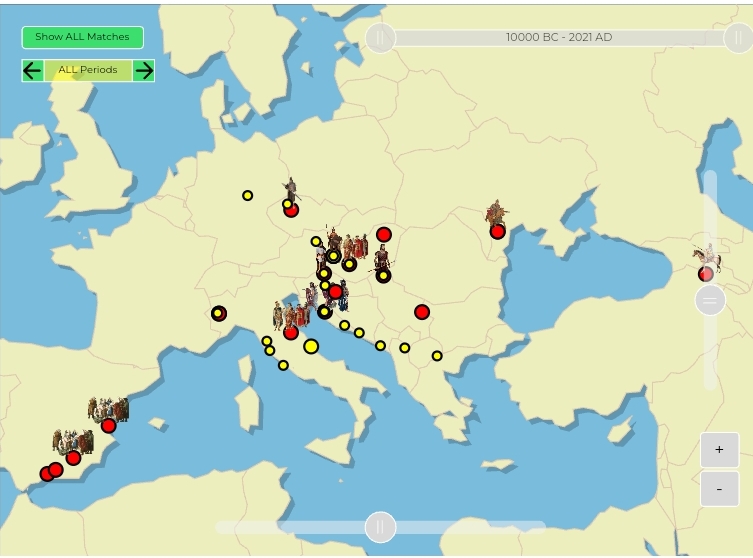Click the Show ALL Matches button
The image size is (753, 558).
click(x=83, y=37)
